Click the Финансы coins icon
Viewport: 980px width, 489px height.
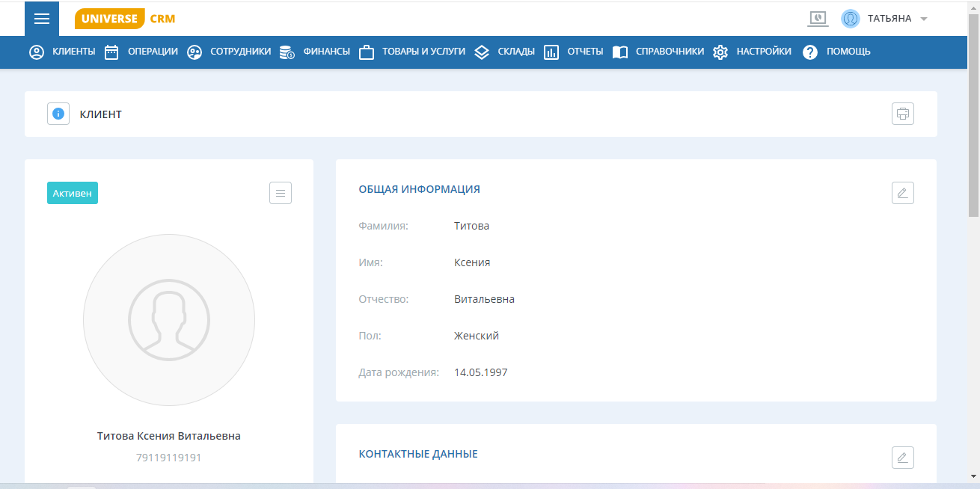(x=286, y=52)
